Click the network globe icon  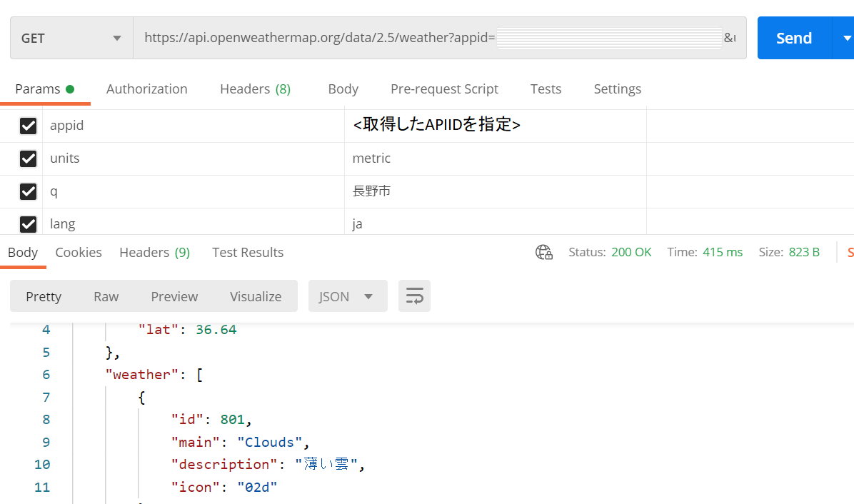(544, 252)
